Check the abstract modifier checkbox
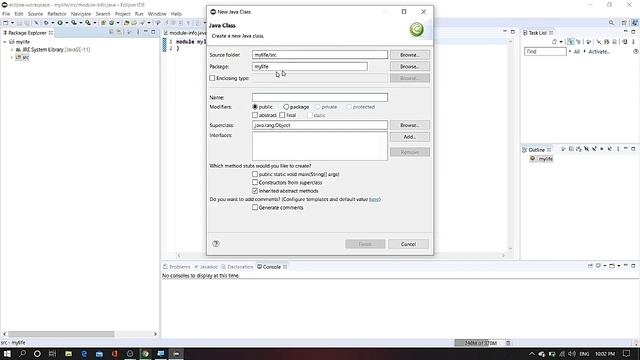Viewport: 640px width, 360px height. [x=255, y=115]
